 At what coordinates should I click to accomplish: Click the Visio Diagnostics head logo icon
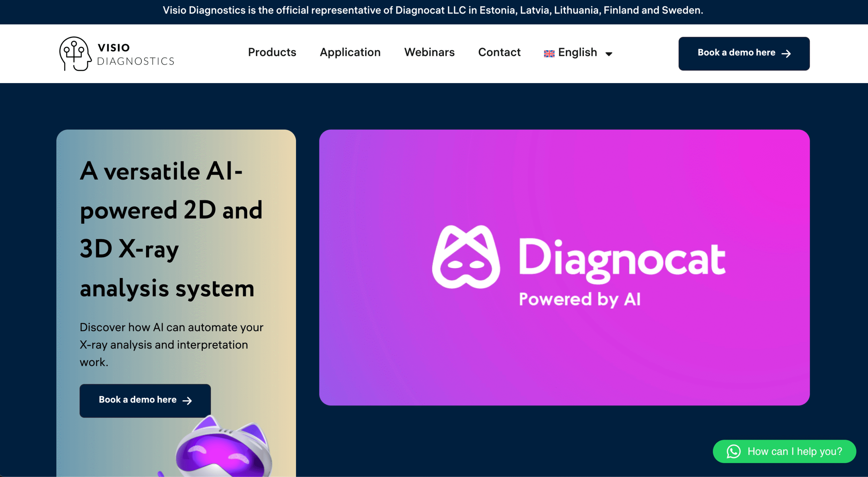click(x=75, y=54)
